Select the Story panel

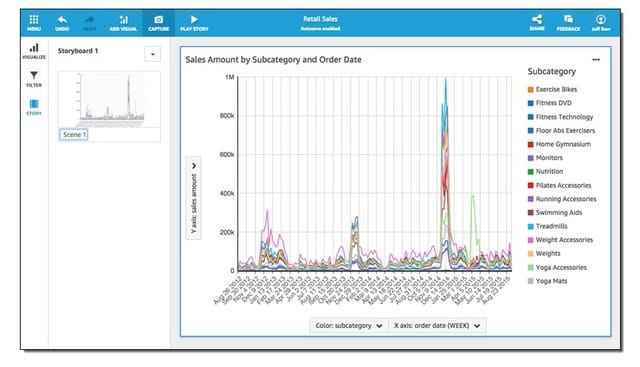click(x=34, y=107)
